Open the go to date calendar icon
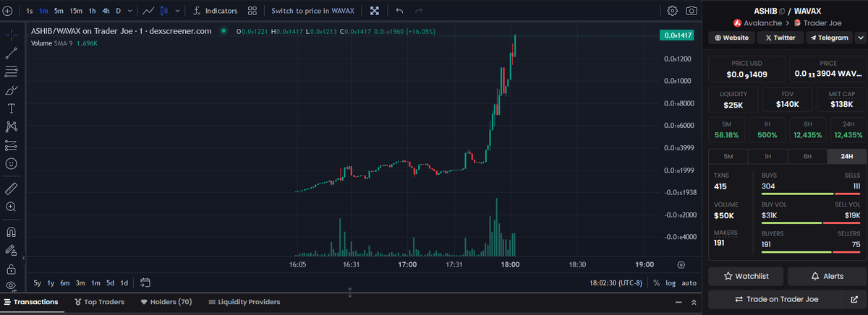This screenshot has height=315, width=868. click(x=145, y=282)
